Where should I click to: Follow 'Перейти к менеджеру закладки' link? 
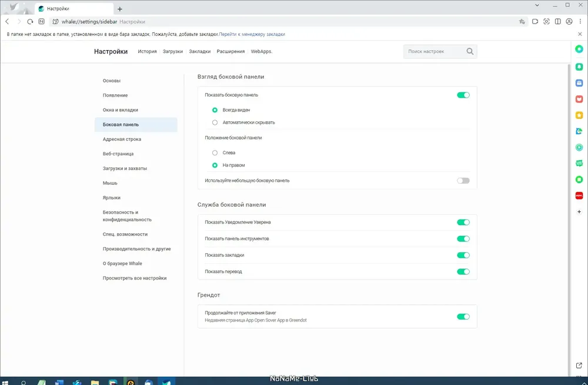(252, 34)
